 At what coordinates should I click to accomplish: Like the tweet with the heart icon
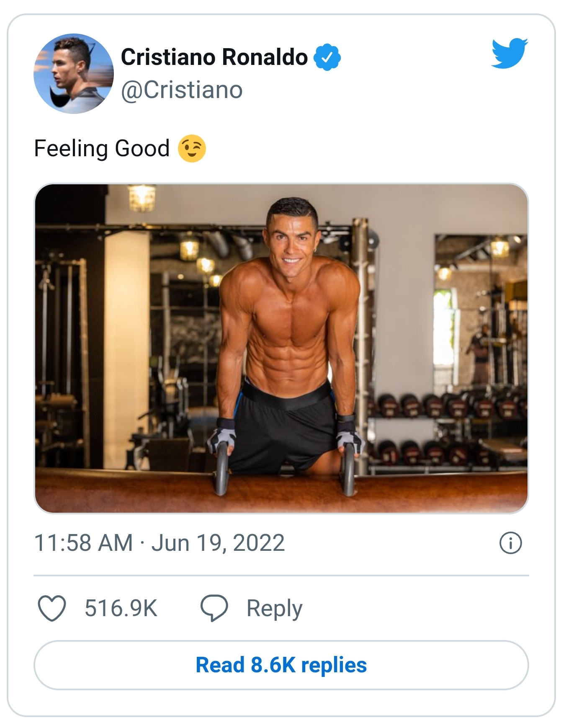tap(52, 608)
